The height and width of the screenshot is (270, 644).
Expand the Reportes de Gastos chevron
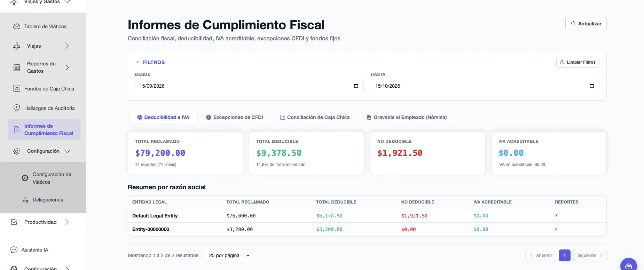(x=67, y=67)
